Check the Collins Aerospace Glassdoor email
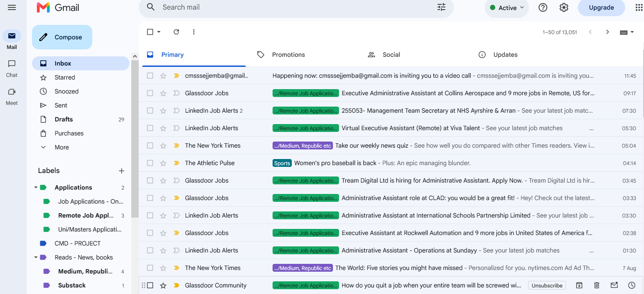Image resolution: width=644 pixels, height=294 pixels. click(x=150, y=93)
